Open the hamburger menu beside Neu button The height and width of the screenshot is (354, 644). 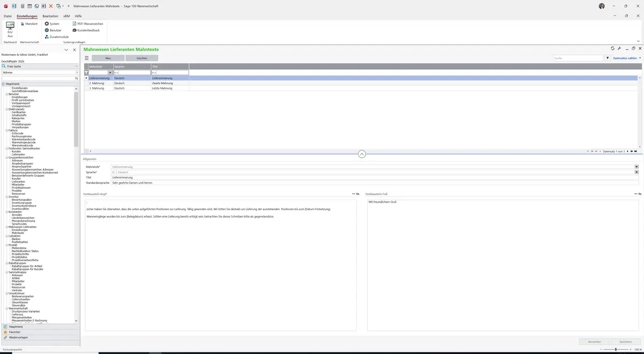pos(86,58)
